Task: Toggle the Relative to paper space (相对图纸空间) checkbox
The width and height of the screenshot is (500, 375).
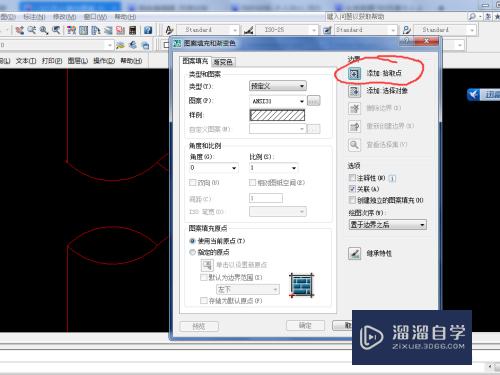Action: click(x=252, y=183)
